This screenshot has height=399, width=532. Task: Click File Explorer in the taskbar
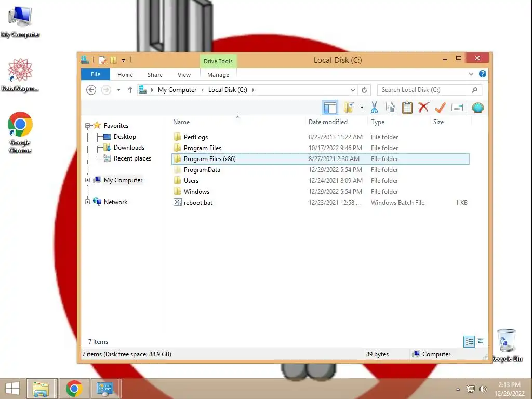pyautogui.click(x=41, y=389)
